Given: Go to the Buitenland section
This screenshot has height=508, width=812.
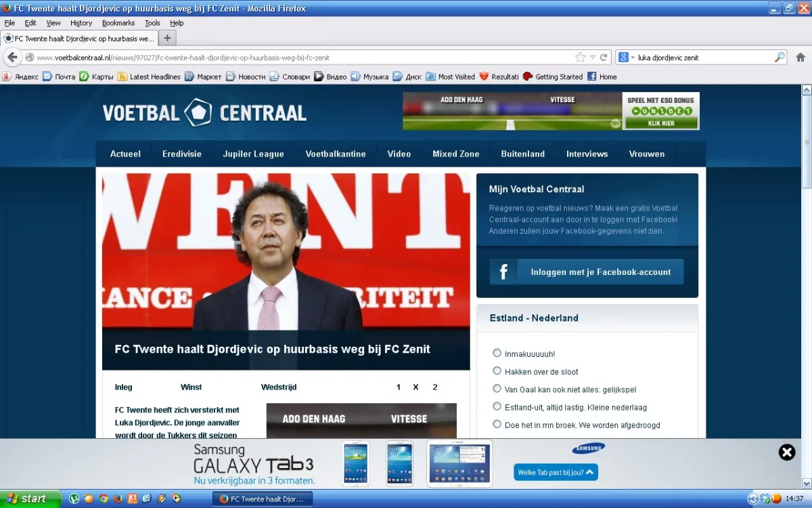Looking at the screenshot, I should click(523, 154).
